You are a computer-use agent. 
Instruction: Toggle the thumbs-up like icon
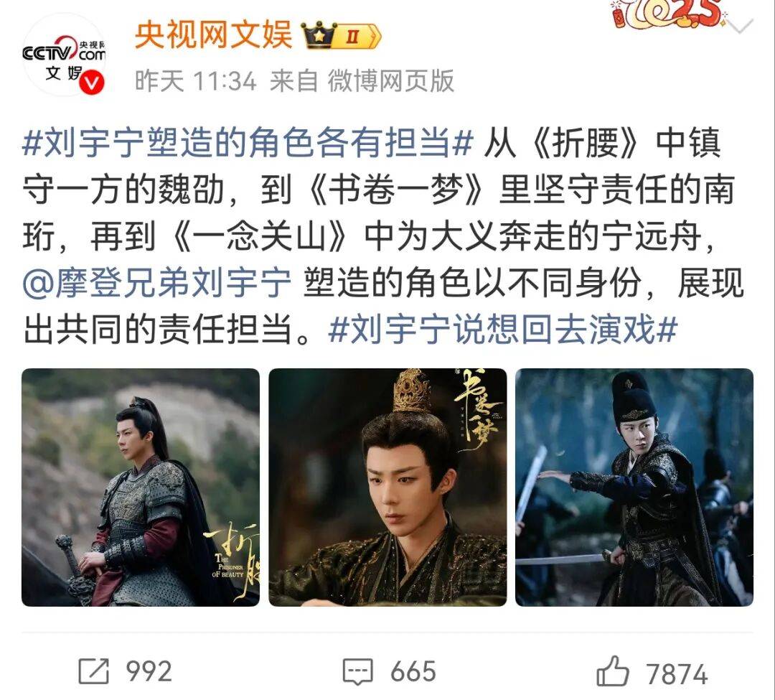[612, 671]
